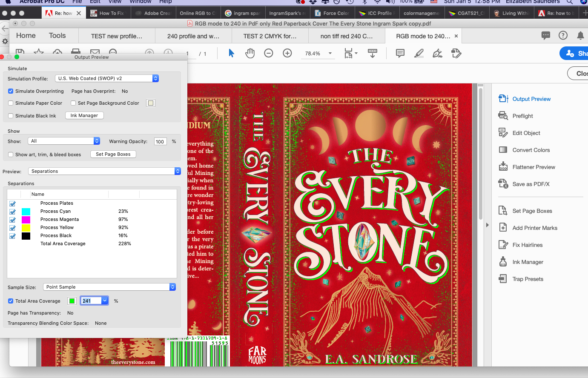Switch to ICC Profile browser tab
588x378 pixels.
pyautogui.click(x=376, y=13)
